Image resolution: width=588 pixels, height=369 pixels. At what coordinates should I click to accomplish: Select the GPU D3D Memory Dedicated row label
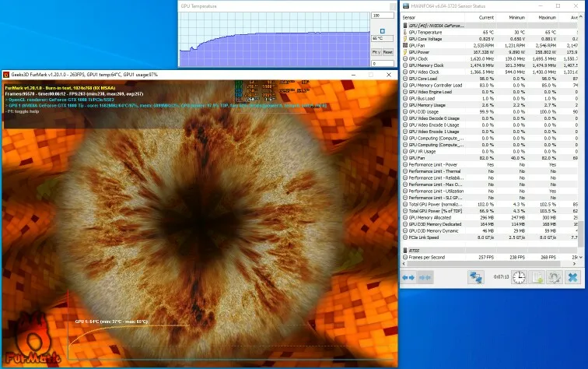click(435, 224)
